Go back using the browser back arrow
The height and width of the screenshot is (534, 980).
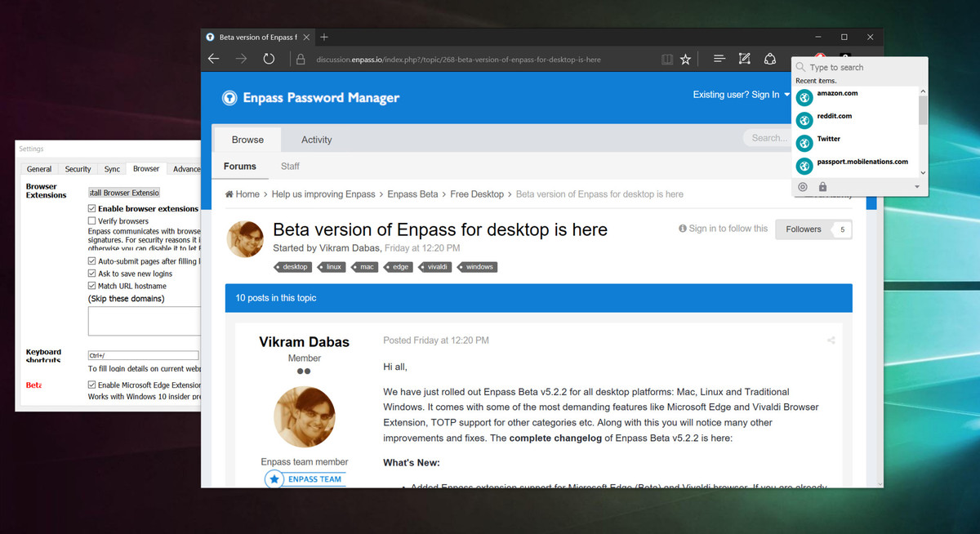213,59
